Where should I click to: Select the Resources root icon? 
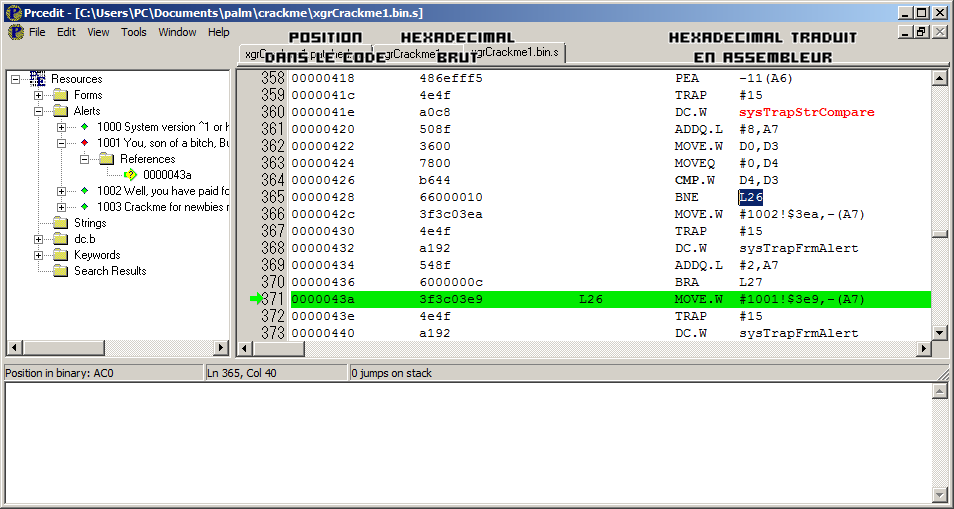point(38,78)
